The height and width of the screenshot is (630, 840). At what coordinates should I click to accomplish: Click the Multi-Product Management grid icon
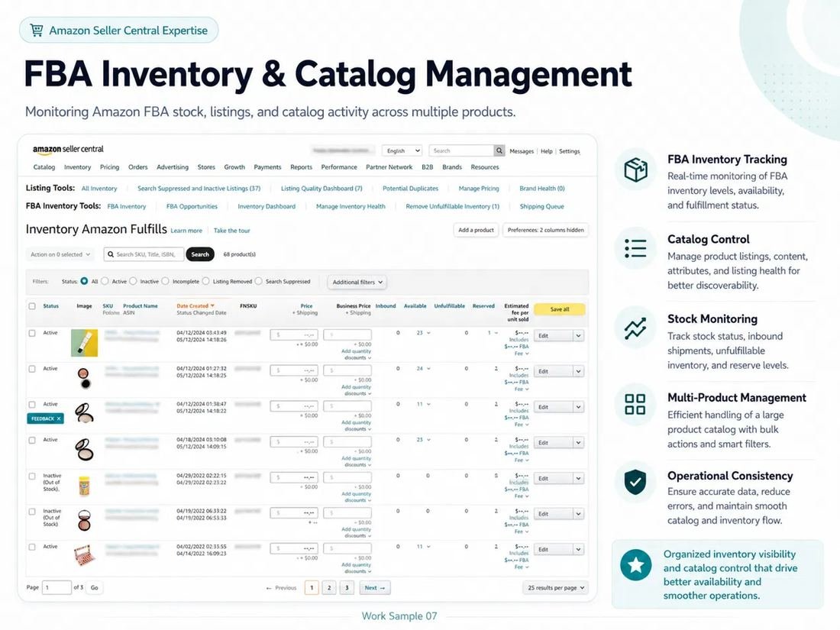coord(635,405)
